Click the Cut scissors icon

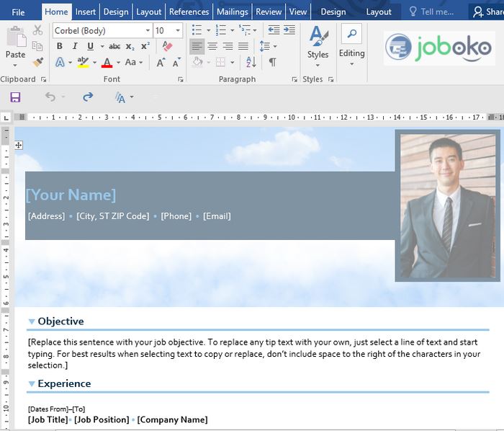pos(37,30)
